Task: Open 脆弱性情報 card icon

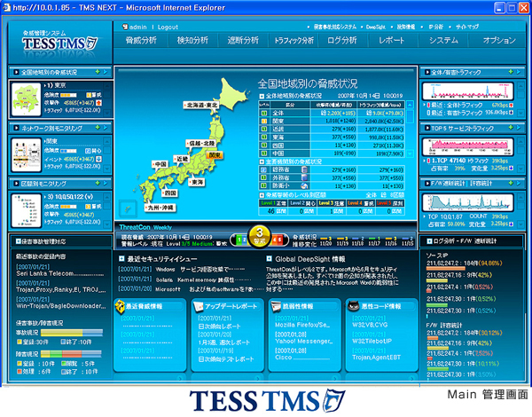Action: 276,307
